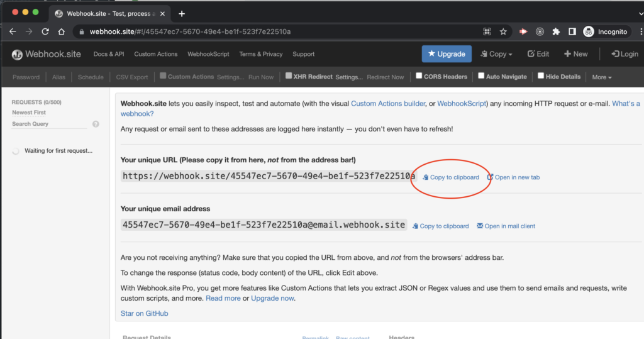Click the QR code icon in address bar
644x339 pixels.
487,31
